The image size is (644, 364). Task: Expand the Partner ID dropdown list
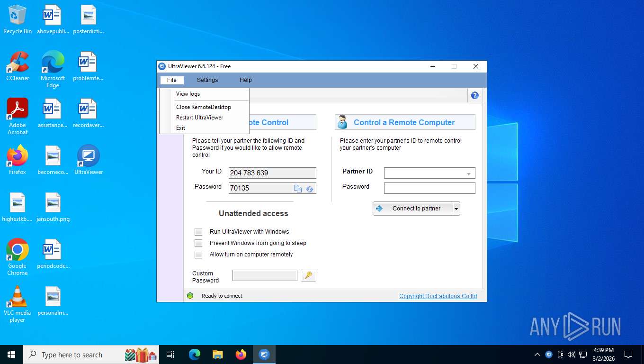click(469, 174)
